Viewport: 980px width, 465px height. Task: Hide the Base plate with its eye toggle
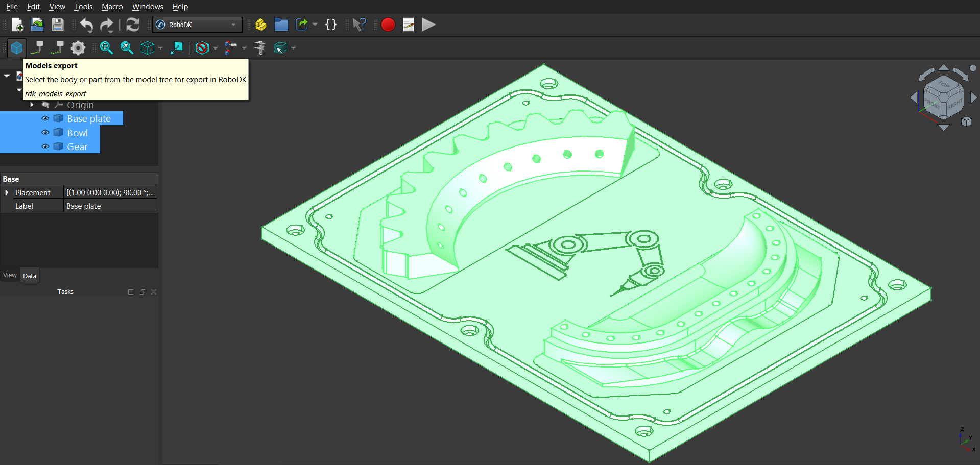[x=45, y=118]
